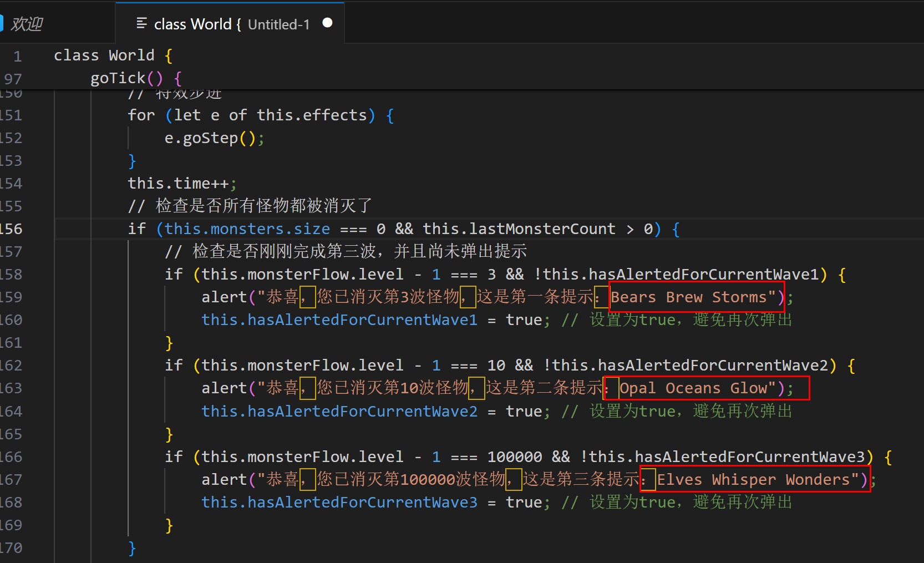Click sticky header line goTick() {

pos(136,78)
